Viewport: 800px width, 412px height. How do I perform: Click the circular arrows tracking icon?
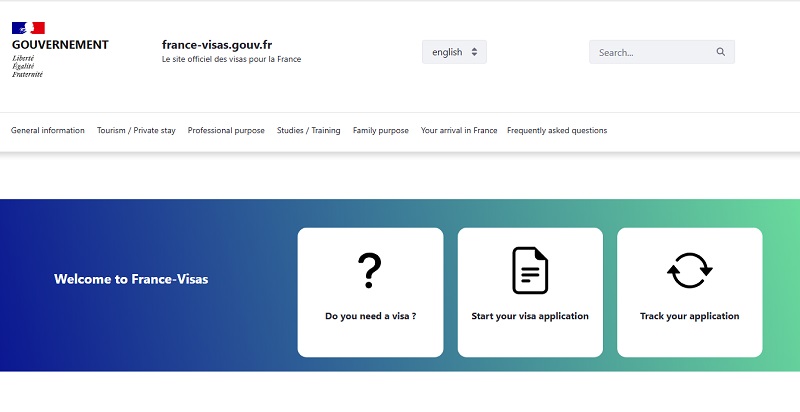(689, 270)
